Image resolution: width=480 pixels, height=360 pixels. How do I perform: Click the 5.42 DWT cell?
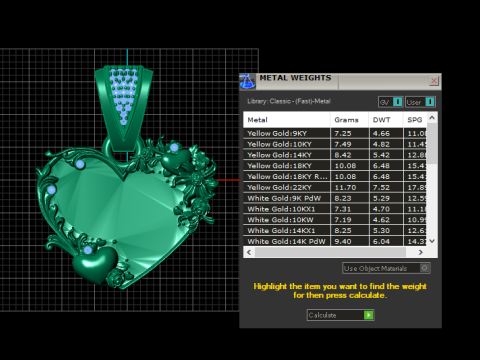[x=386, y=155]
